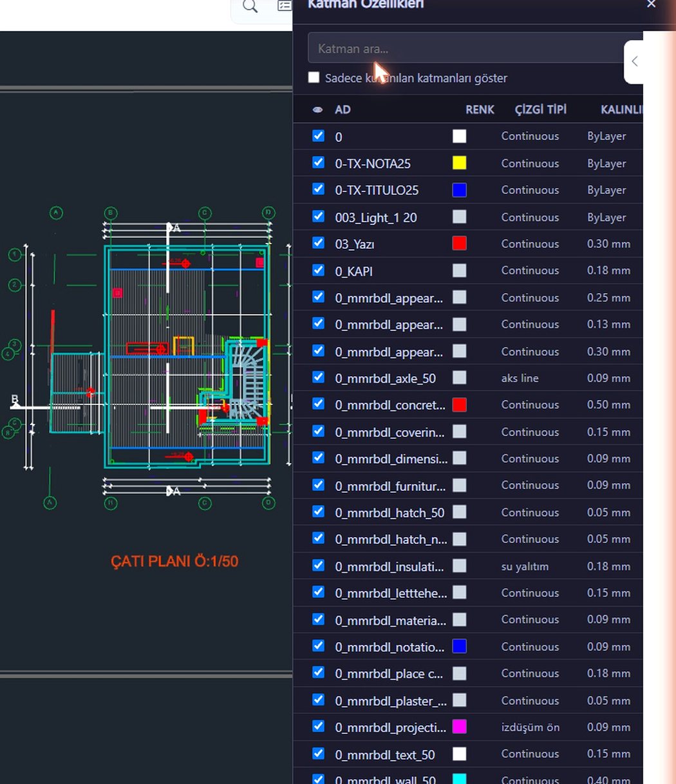This screenshot has width=676, height=784.
Task: Uncheck the 0_mmrbdl_text_50 layer
Action: click(318, 754)
